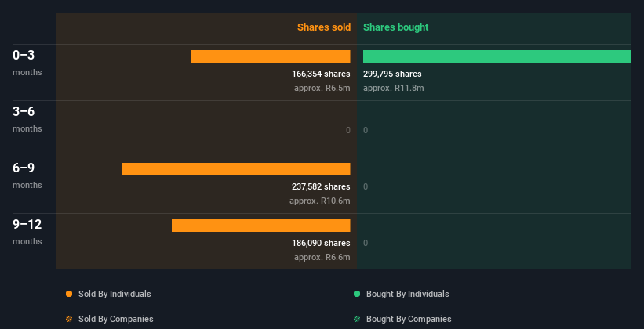This screenshot has width=644, height=329.
Task: Click the approx. R6.6m amount
Action: coord(322,257)
